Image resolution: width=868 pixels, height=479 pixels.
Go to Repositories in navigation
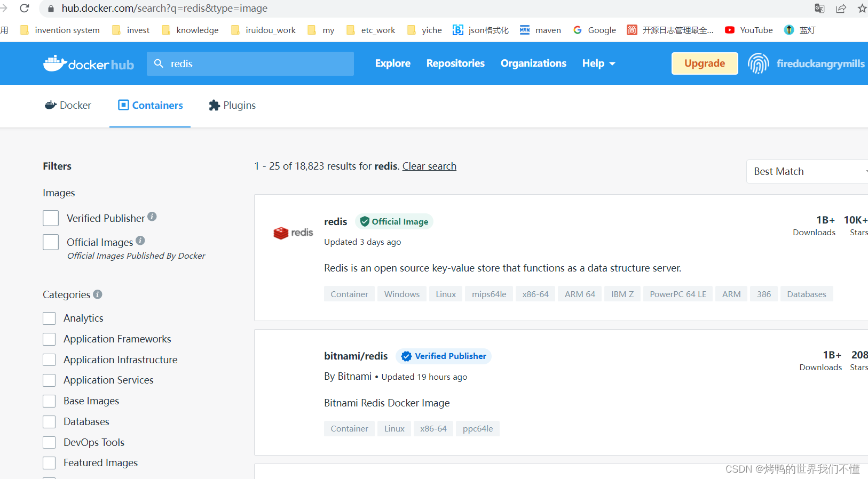coord(455,63)
